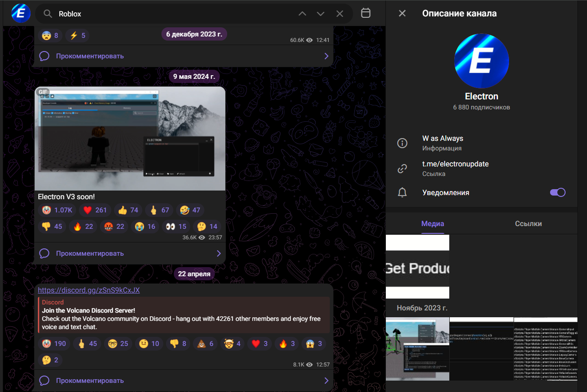Image resolution: width=587 pixels, height=392 pixels.
Task: Open the large Electron profile picture
Action: [482, 61]
